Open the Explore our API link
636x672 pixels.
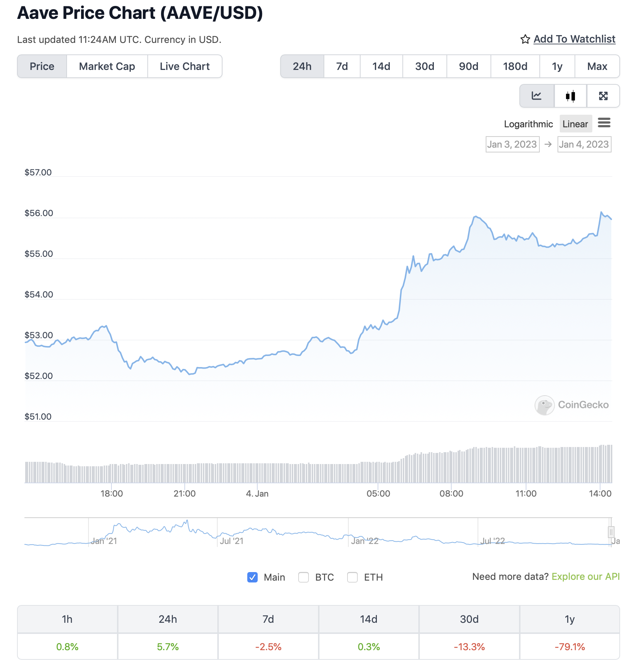585,577
